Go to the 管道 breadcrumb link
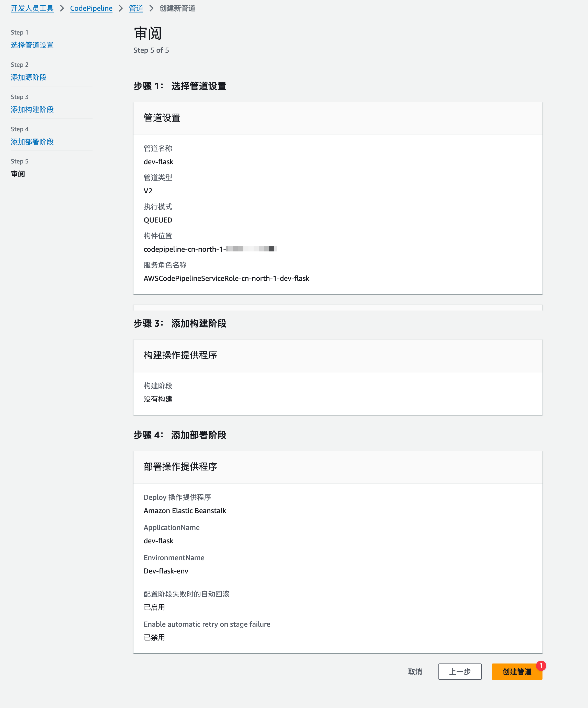The image size is (588, 708). 136,8
